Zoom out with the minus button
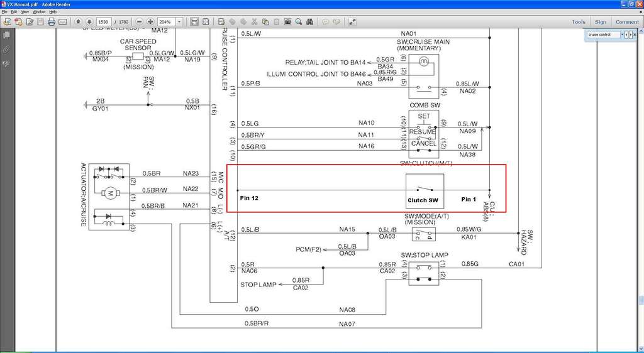Screen dimensions: 644x353 140,22
